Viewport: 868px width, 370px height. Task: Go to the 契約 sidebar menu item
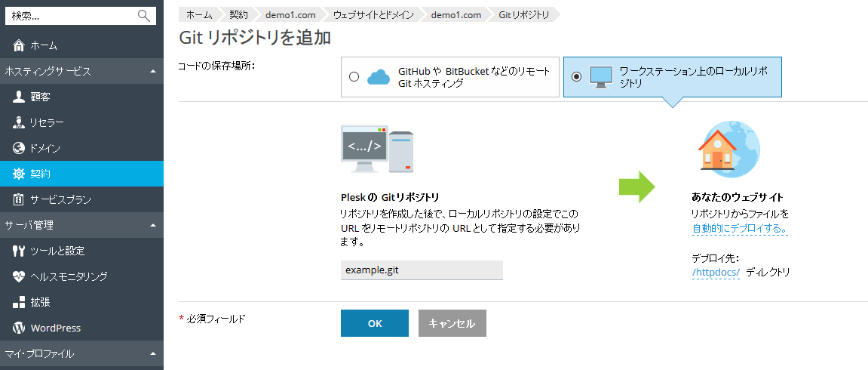41,174
